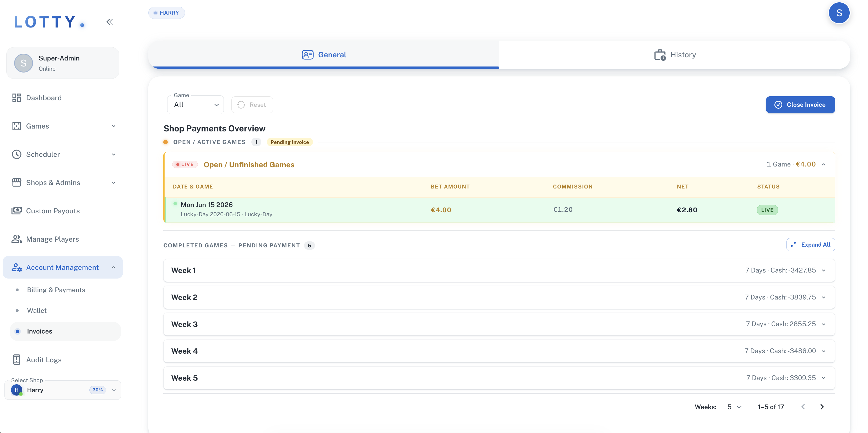Collapse the Account Management chevron
This screenshot has height=433, width=868.
(x=113, y=267)
